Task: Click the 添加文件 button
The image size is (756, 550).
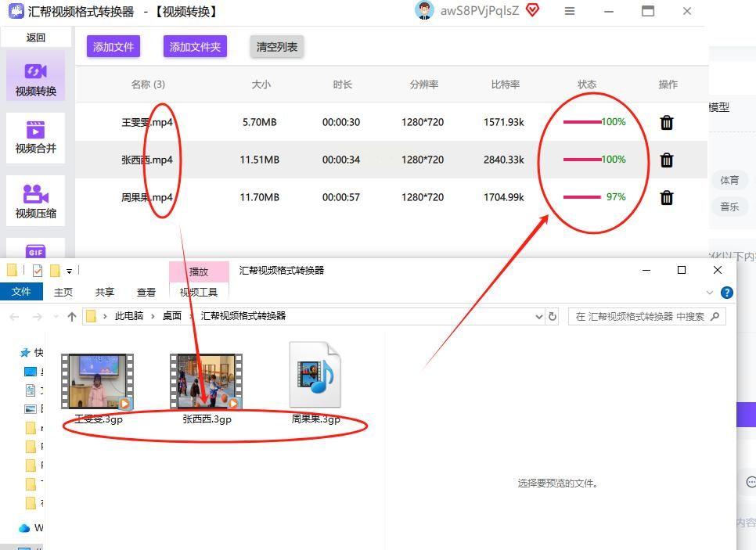Action: (113, 47)
